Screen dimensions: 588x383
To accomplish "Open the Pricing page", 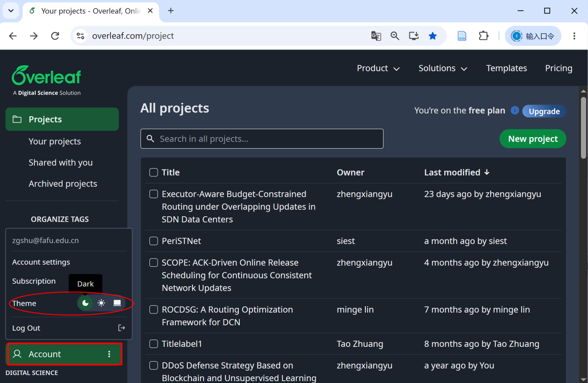I will click(x=558, y=68).
